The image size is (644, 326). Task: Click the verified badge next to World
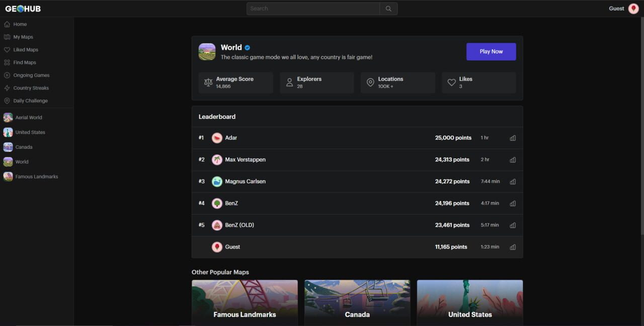point(248,47)
